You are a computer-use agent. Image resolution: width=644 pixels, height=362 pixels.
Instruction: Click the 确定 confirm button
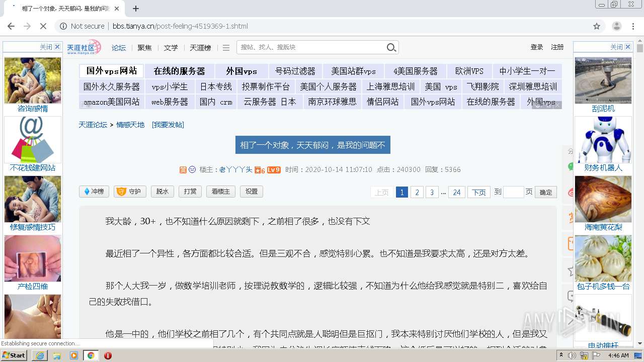546,192
